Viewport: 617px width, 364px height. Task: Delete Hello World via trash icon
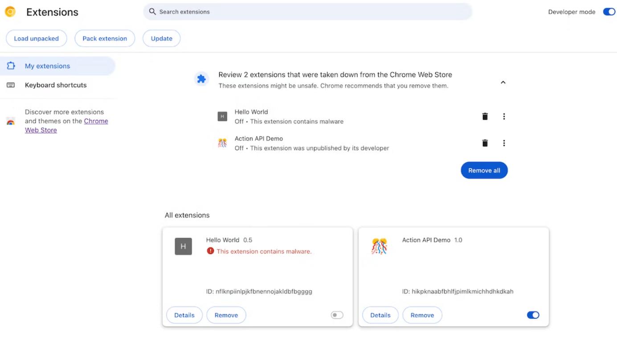(x=485, y=116)
